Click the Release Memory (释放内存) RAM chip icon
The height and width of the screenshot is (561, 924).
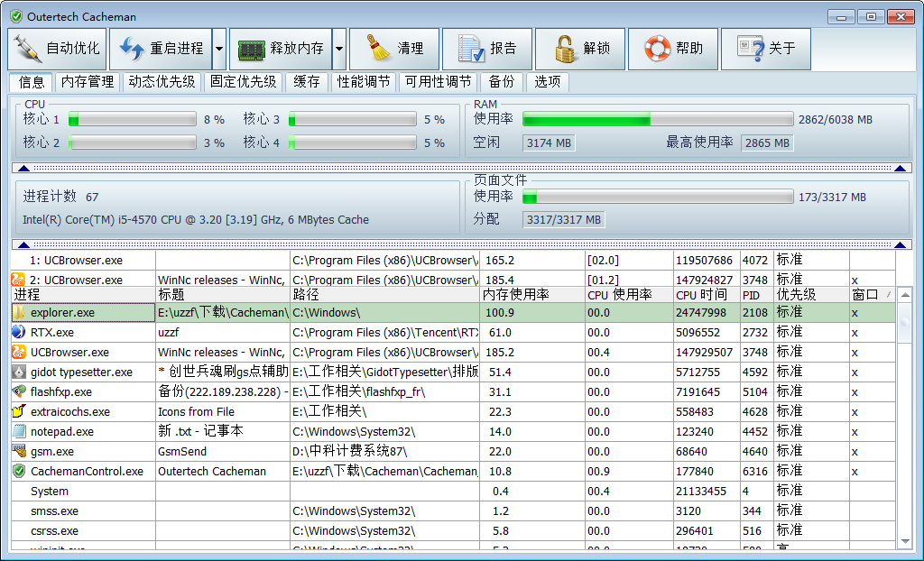coord(252,50)
